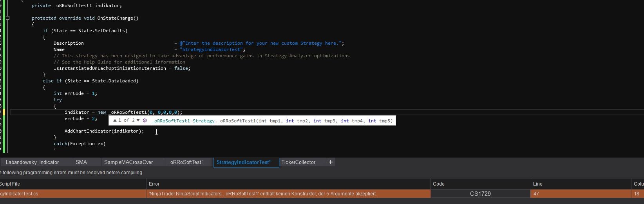Click 'if (State == State.SetDefaults)' line
The image size is (644, 204).
pyautogui.click(x=85, y=31)
